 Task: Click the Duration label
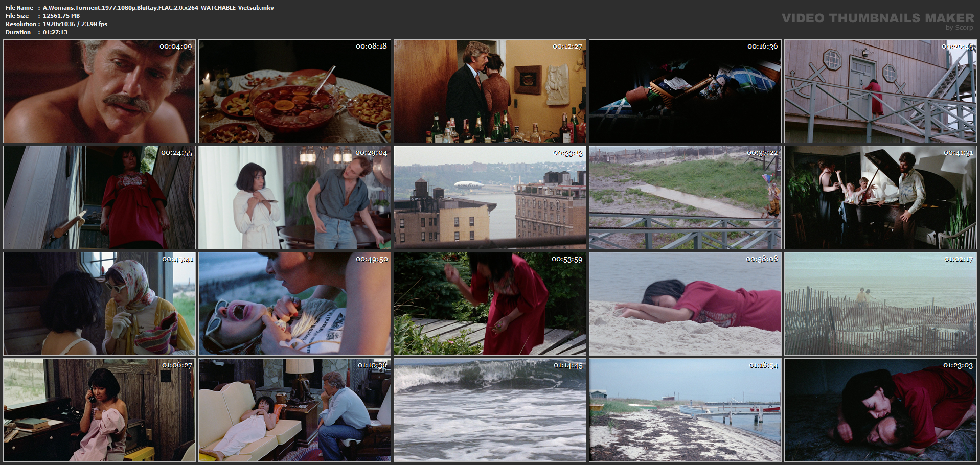(18, 32)
